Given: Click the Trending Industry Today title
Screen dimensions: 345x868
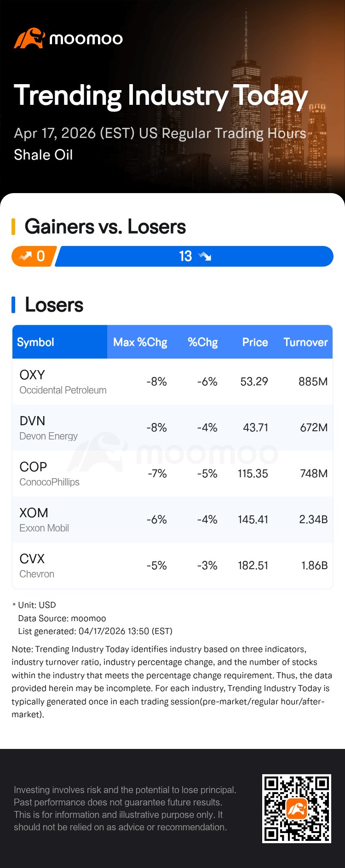Looking at the screenshot, I should coord(161,96).
